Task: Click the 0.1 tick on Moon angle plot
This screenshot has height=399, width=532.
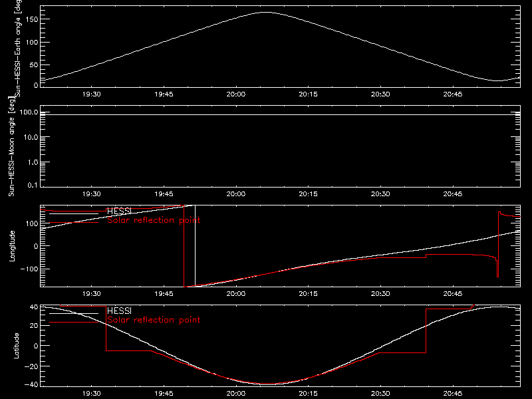Action: tap(33, 185)
